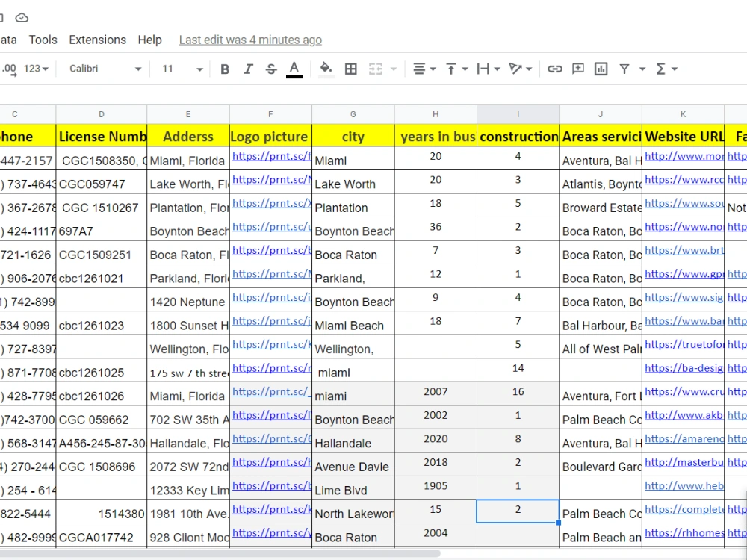Click the create filter icon
The image size is (747, 560).
(624, 69)
